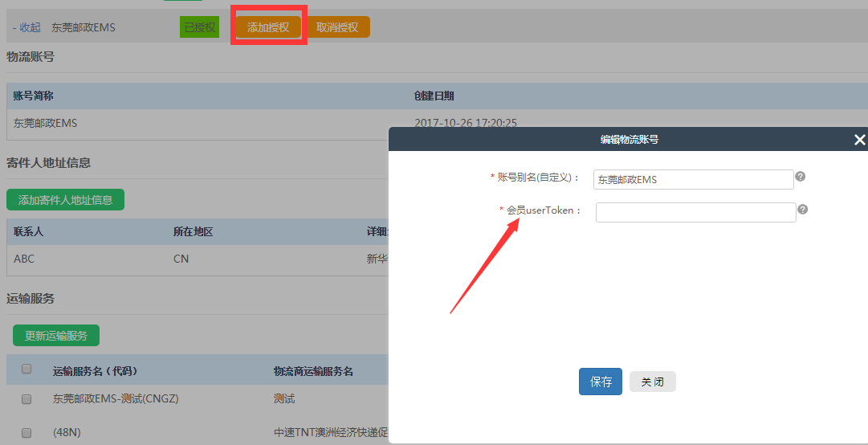
Task: Click the green 已授权 status badge
Action: (x=199, y=27)
